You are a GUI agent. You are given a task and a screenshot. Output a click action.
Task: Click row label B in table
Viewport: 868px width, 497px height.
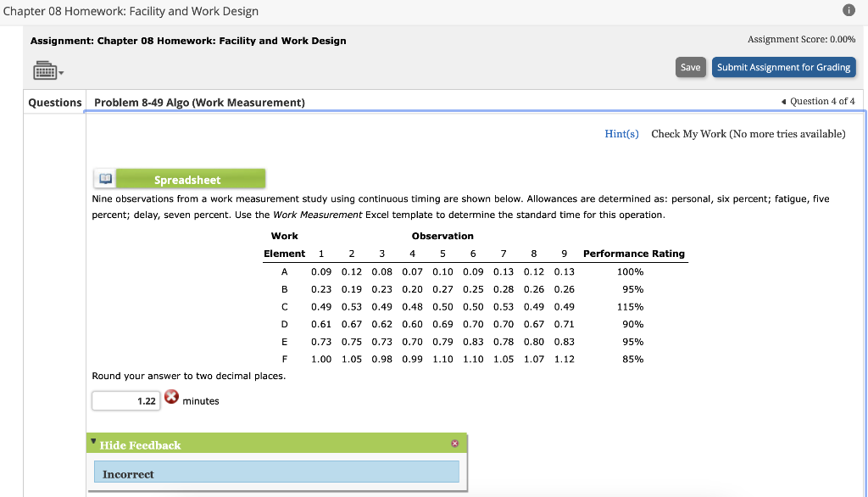285,289
